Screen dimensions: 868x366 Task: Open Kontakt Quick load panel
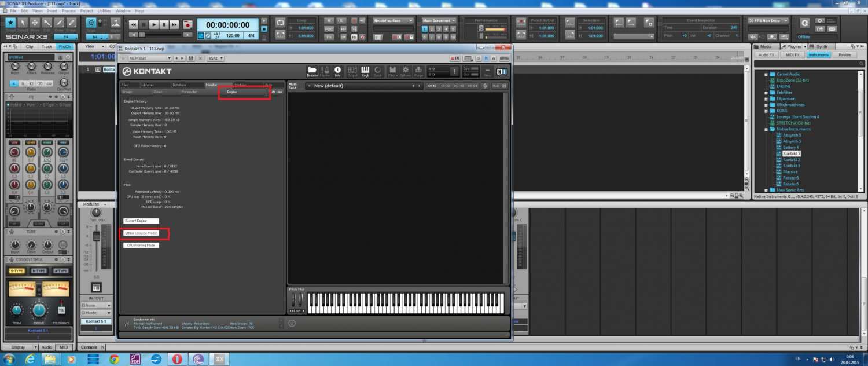[x=378, y=71]
